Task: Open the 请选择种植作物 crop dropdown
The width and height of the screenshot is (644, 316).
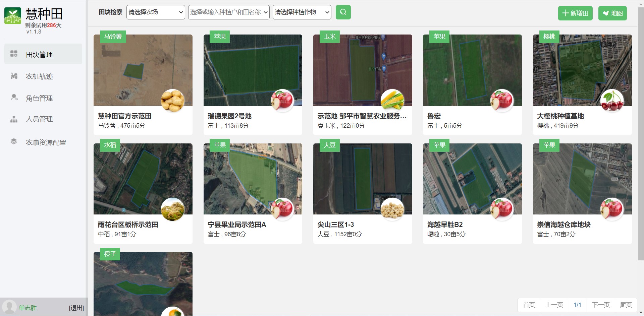Action: [x=302, y=12]
